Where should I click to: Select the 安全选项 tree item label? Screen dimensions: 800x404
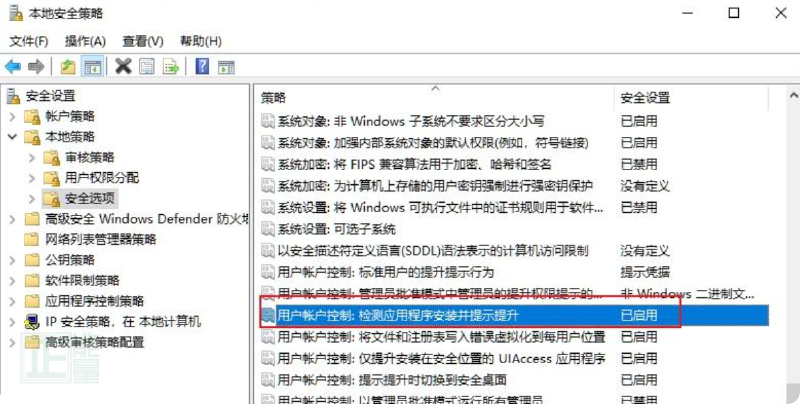(90, 198)
